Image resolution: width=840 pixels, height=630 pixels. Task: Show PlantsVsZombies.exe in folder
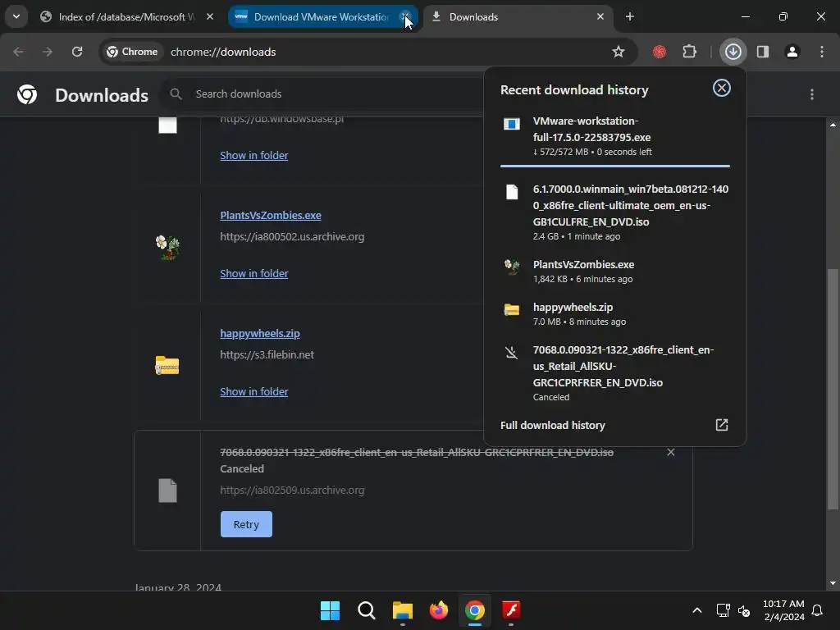click(x=254, y=274)
